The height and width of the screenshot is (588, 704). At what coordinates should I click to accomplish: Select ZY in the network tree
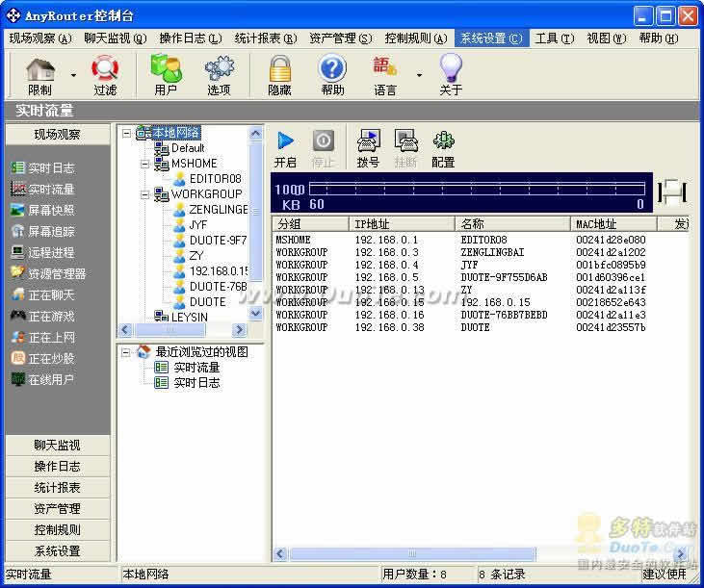[196, 255]
